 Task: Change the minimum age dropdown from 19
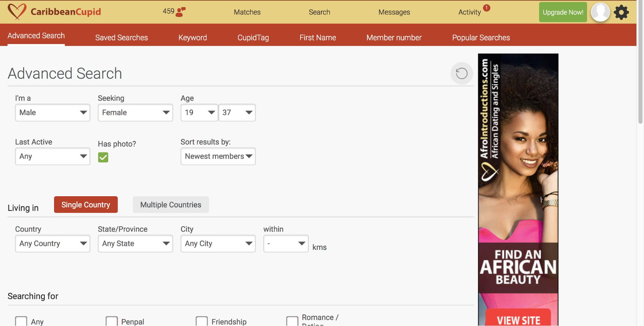pyautogui.click(x=199, y=113)
